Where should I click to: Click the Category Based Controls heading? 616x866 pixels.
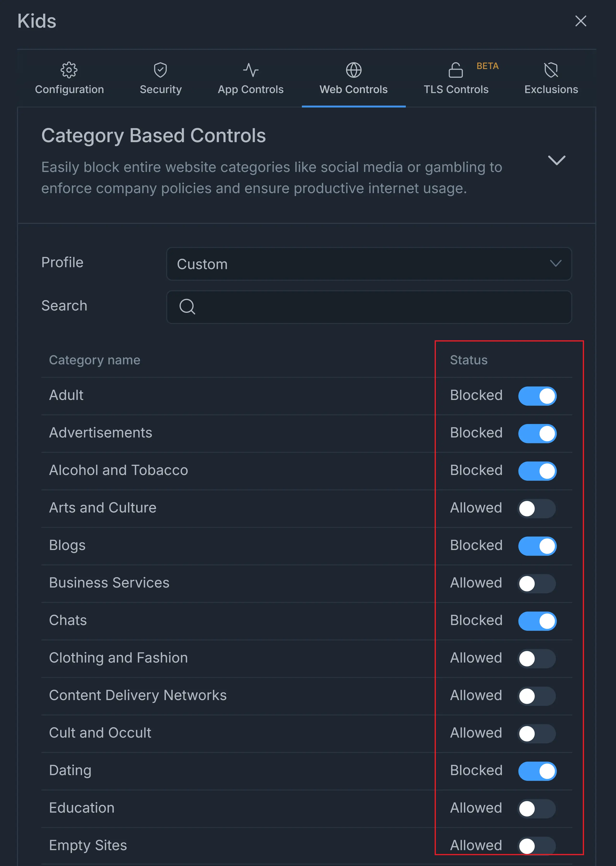coord(154,136)
